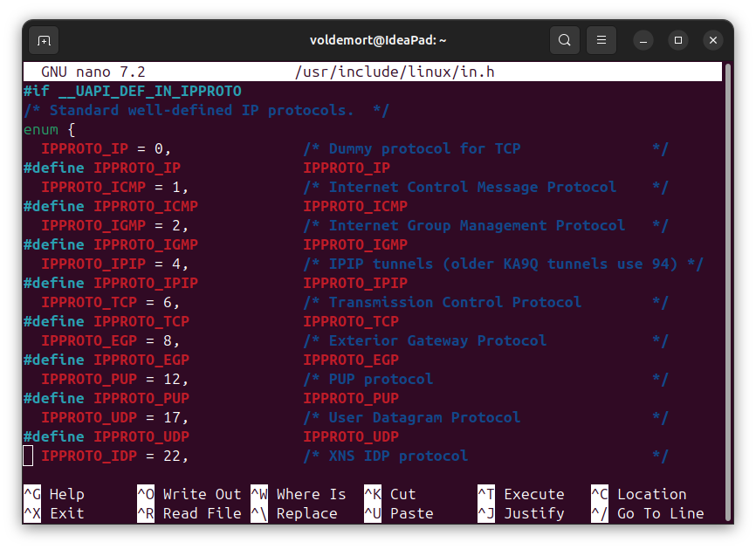Click 'IPPROTO_IGMP = 2,' line
Image resolution: width=756 pixels, height=549 pixels.
point(114,225)
